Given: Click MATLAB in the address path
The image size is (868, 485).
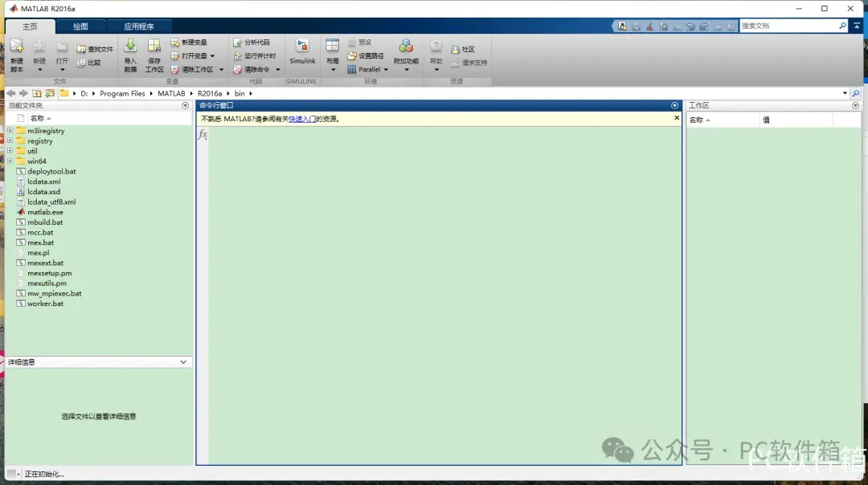Looking at the screenshot, I should (171, 93).
